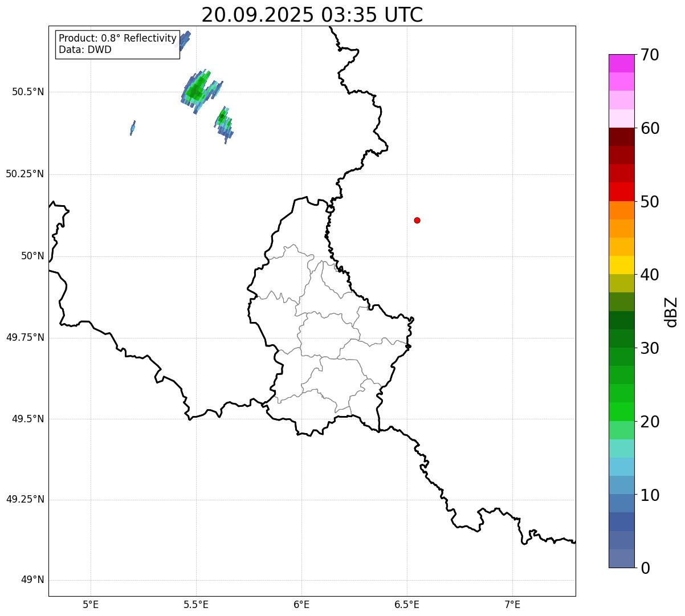Screen dimensions: 685x616
Task: Click the longitude label 6.5°E
Action: coord(407,604)
